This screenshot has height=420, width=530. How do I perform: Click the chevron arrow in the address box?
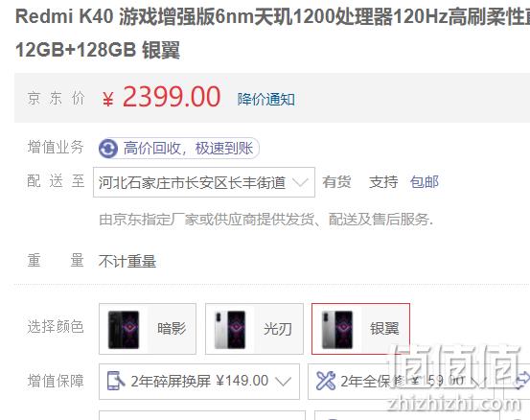point(300,182)
